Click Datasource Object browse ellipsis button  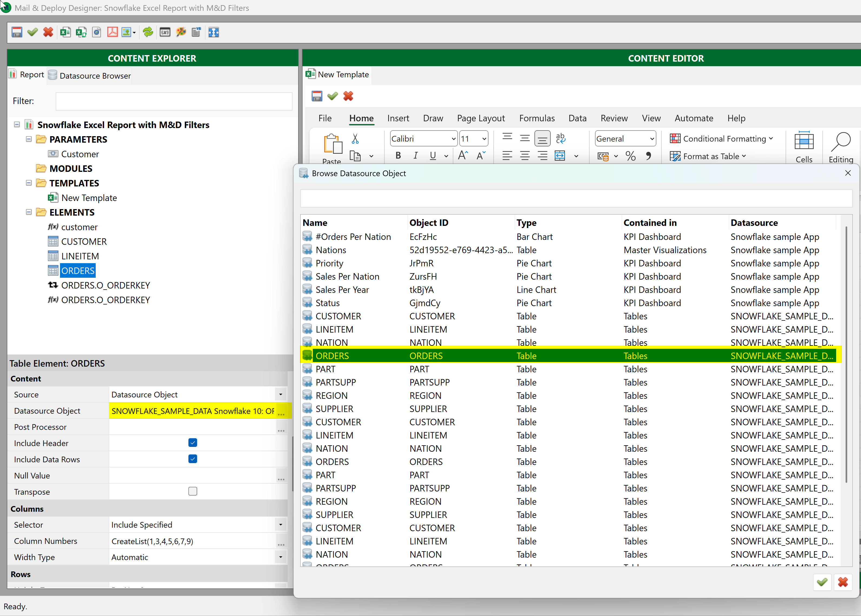[x=281, y=411]
